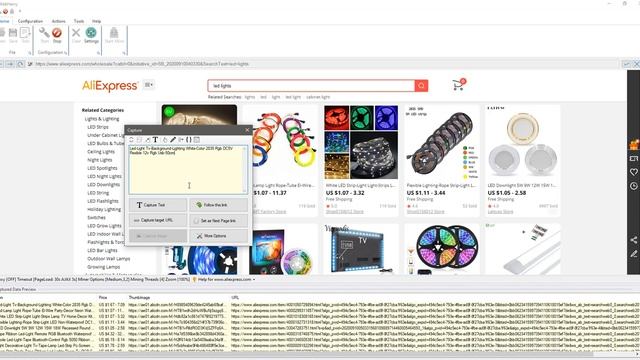Click the curly braces icon in Capture toolbar
This screenshot has width=640, height=360.
(x=189, y=140)
